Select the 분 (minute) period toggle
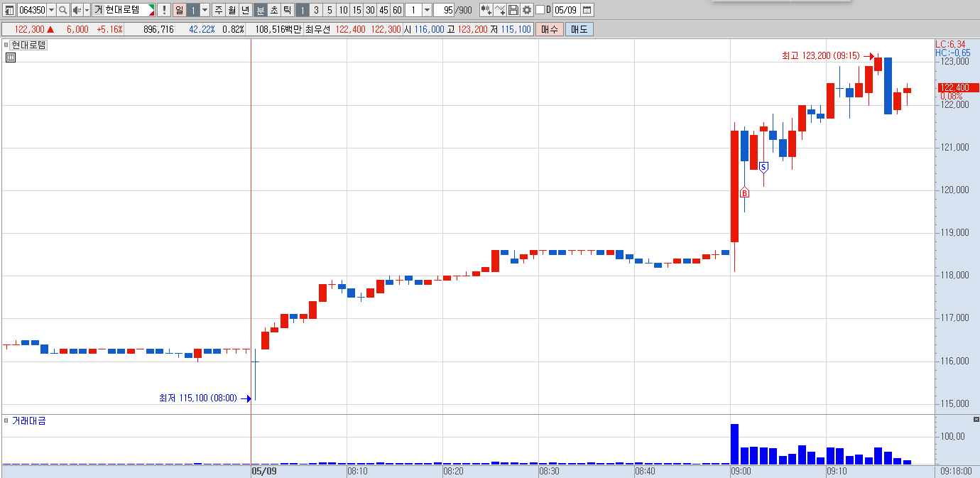980x478 pixels. point(261,10)
